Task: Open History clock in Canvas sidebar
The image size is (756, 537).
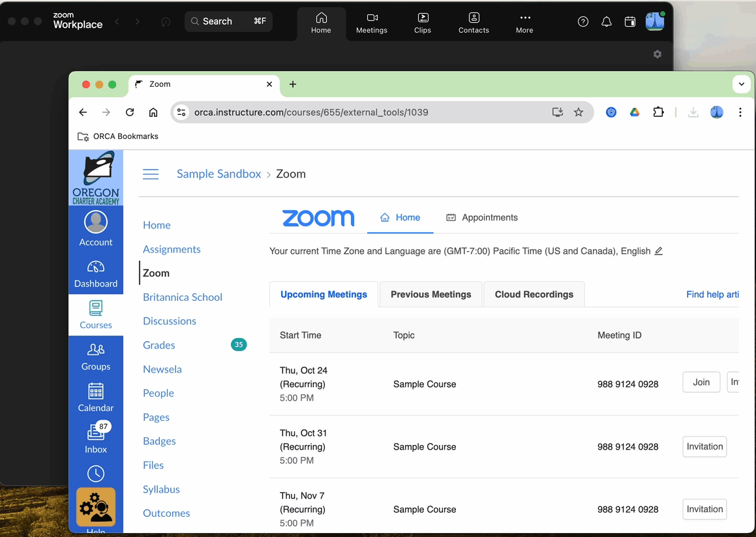Action: pyautogui.click(x=96, y=474)
